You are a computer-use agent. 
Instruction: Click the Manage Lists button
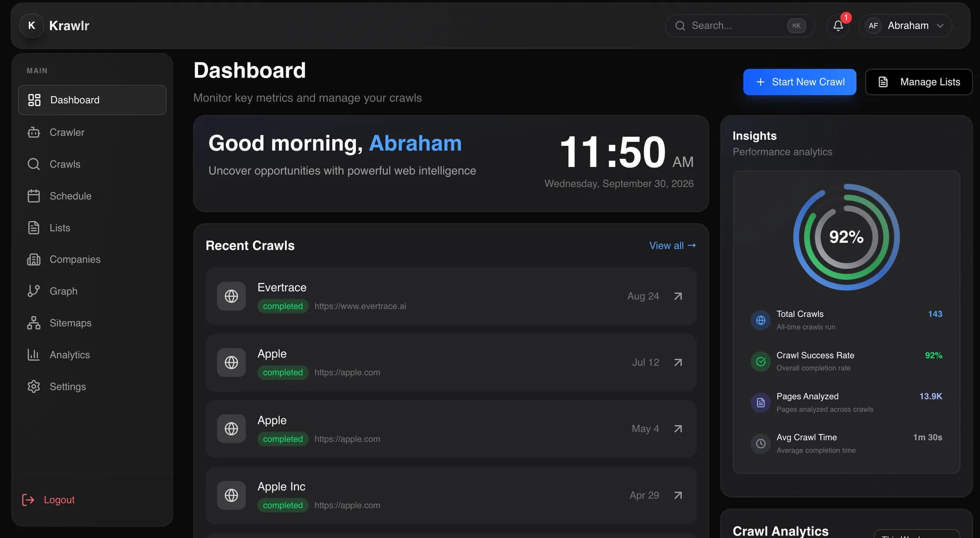pos(919,82)
